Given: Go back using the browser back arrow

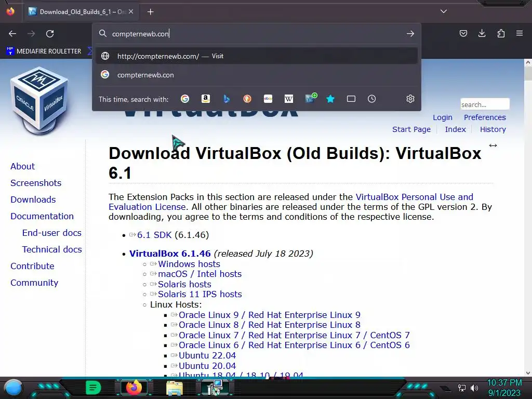Looking at the screenshot, I should click(12, 34).
